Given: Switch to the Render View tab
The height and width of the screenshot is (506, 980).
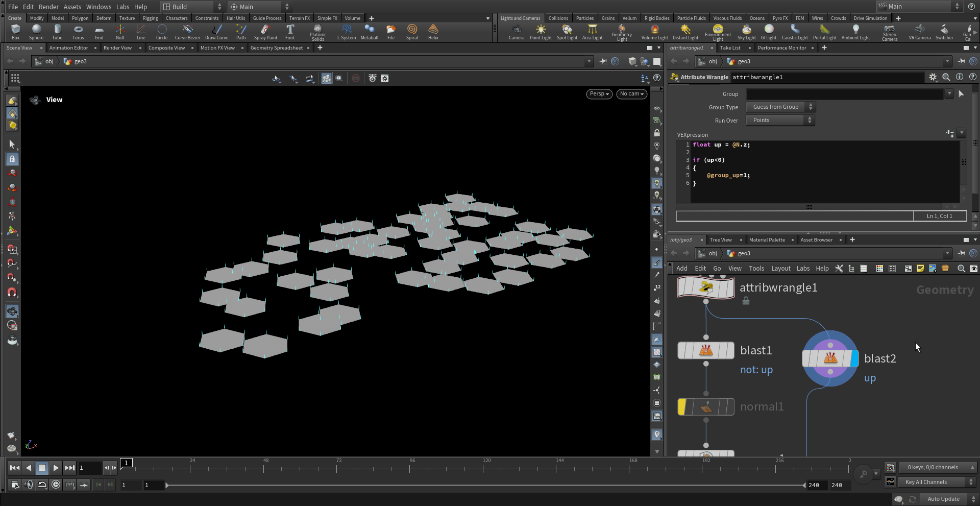Looking at the screenshot, I should coord(117,48).
